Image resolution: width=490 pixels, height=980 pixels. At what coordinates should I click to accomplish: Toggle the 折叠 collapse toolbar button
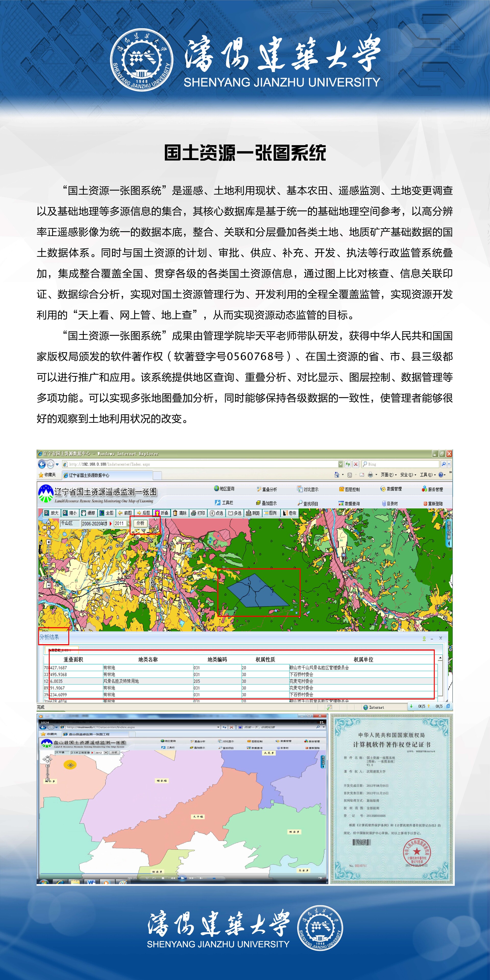pyautogui.click(x=161, y=513)
